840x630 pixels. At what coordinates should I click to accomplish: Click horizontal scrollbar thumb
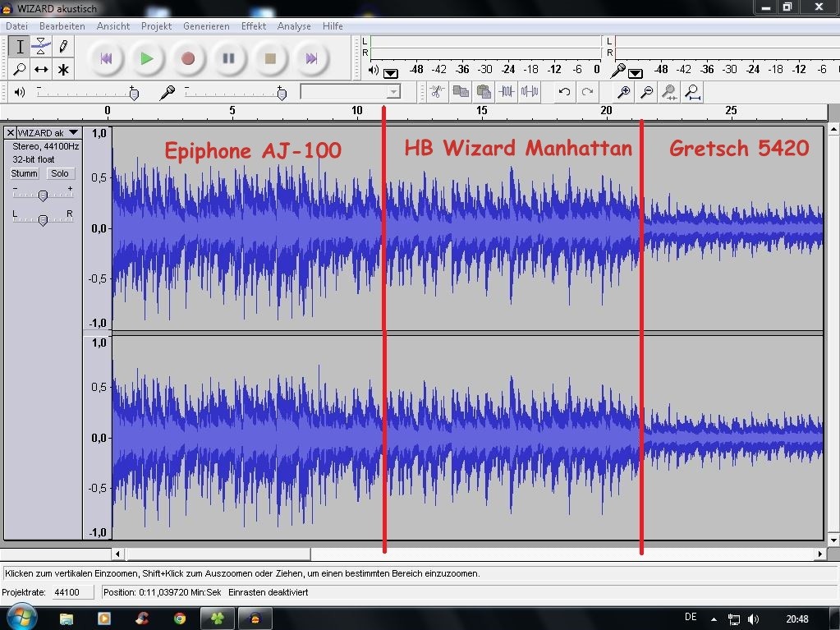(218, 554)
